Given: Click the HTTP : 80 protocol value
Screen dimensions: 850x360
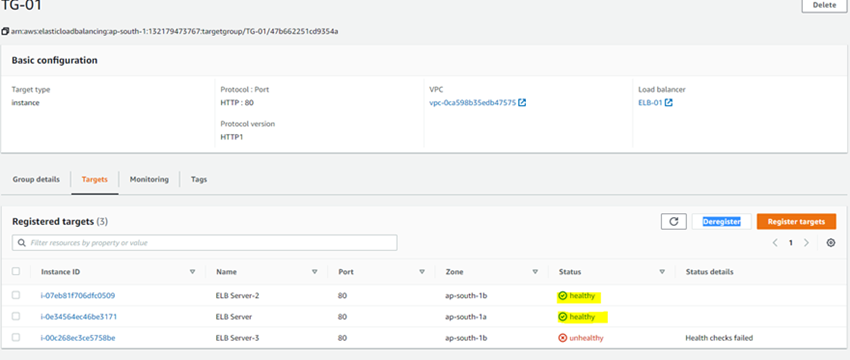Looking at the screenshot, I should pos(237,102).
